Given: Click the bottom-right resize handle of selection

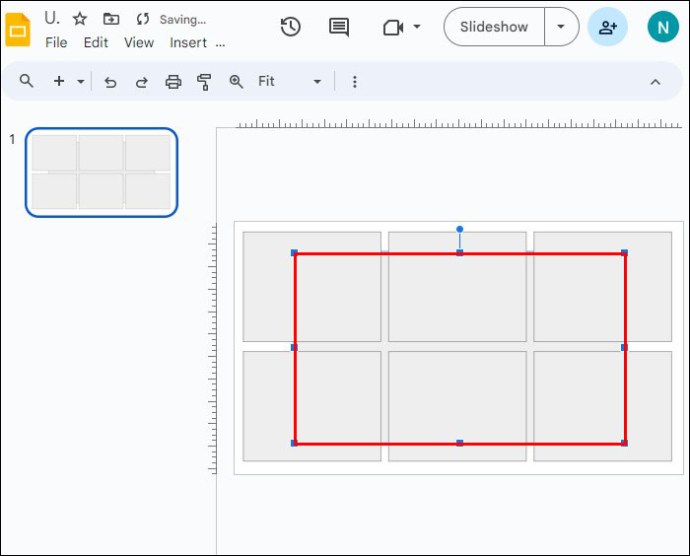Looking at the screenshot, I should (624, 443).
